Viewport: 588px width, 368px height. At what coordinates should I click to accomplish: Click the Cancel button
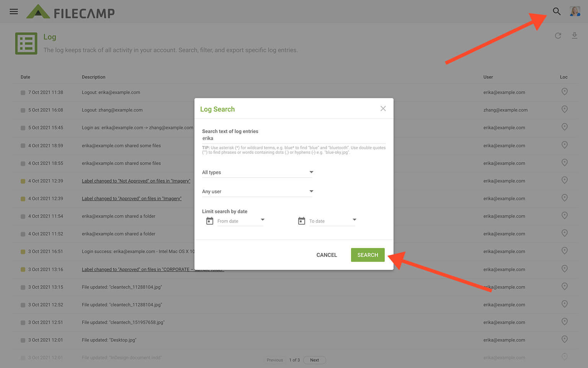point(327,255)
